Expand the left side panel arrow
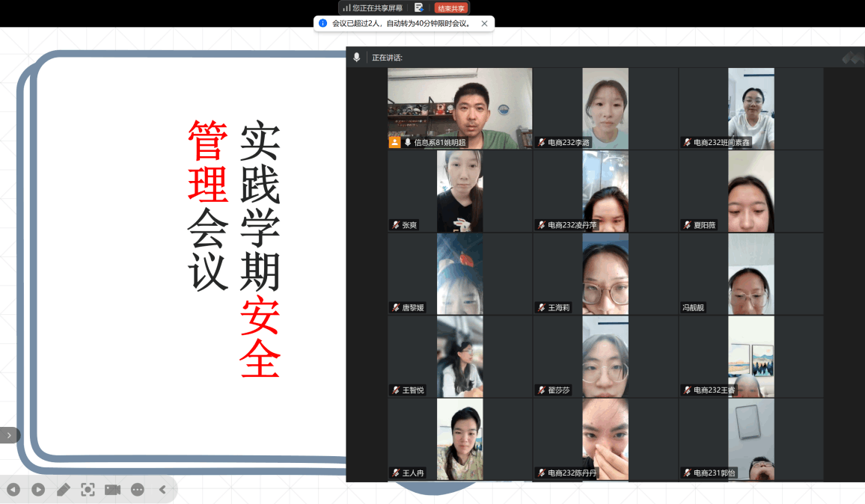 9,434
